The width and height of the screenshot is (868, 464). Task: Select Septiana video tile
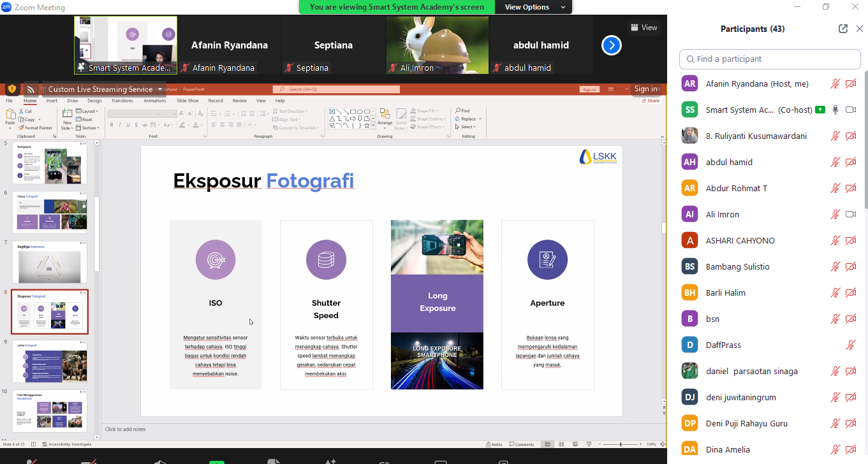coord(334,45)
